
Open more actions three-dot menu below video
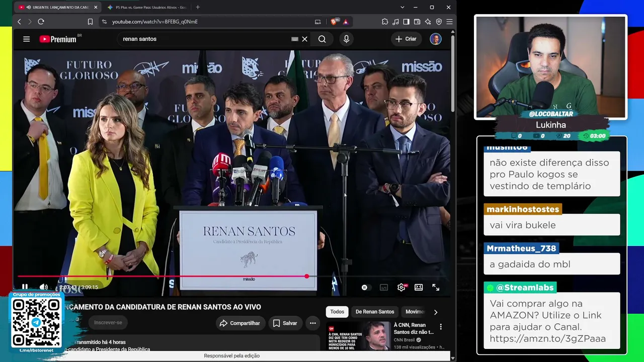[313, 323]
